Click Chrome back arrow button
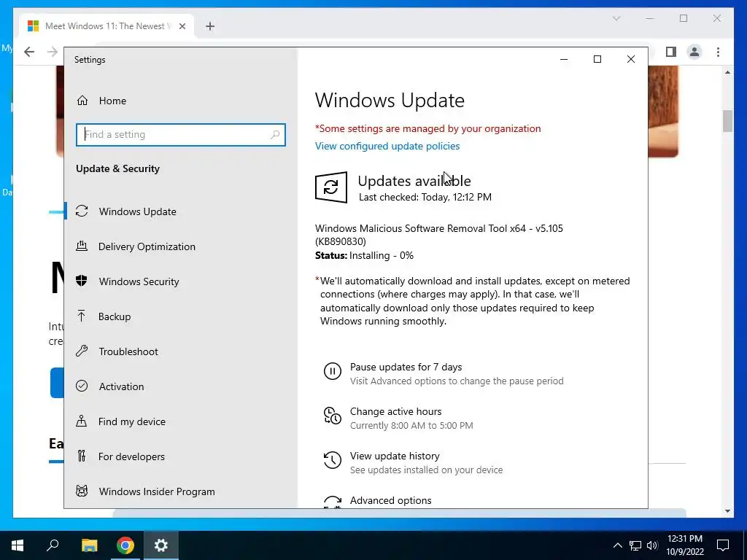 29,52
